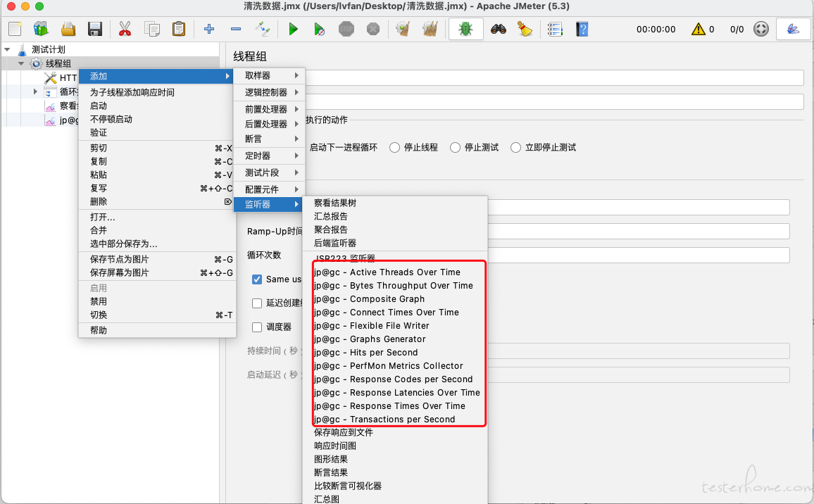Open the 测试片段 submenu
814x504 pixels.
click(270, 172)
